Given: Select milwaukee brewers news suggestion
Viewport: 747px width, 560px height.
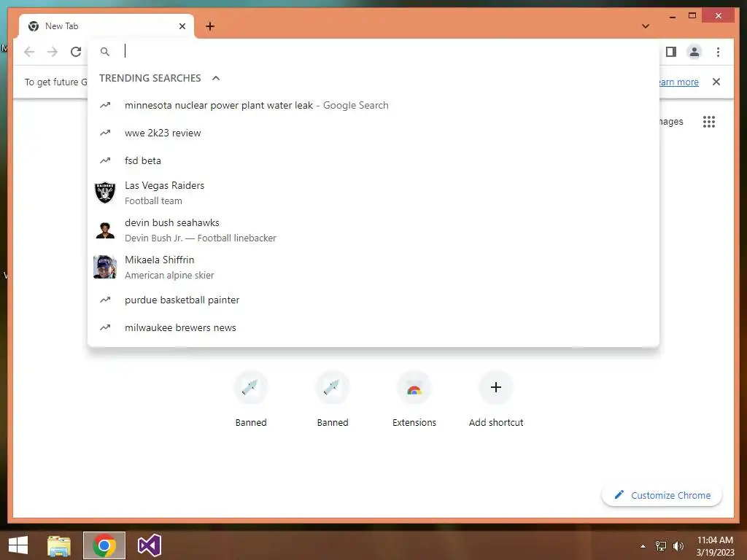Looking at the screenshot, I should coord(373,327).
